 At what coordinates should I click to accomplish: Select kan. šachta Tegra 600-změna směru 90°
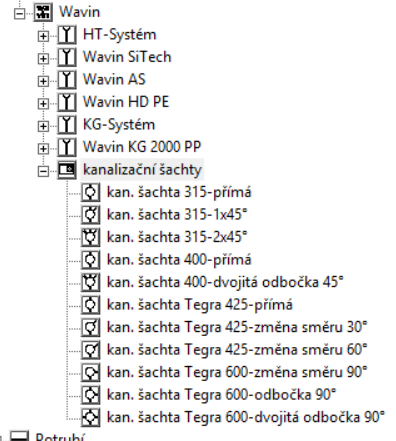[x=237, y=372]
